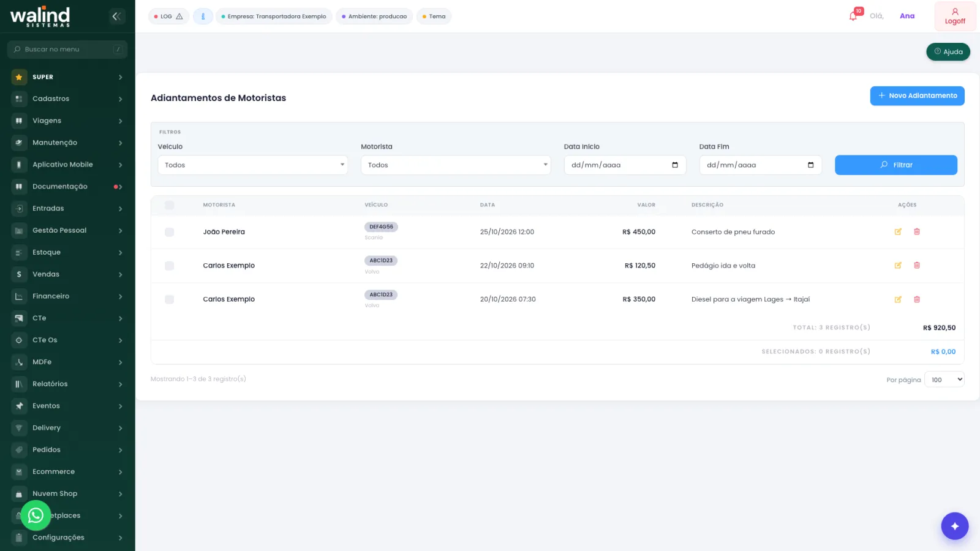Viewport: 980px width, 551px height.
Task: Click the LOG warning pill
Action: pos(168,17)
